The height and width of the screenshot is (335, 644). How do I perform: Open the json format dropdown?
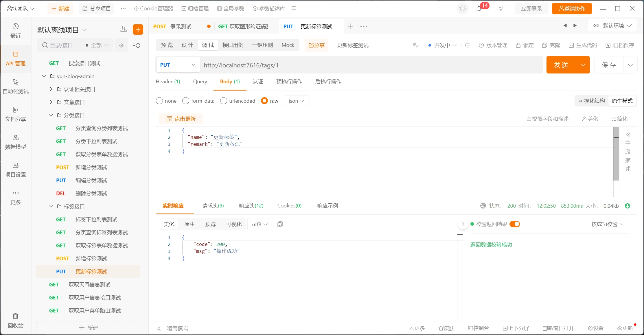296,101
